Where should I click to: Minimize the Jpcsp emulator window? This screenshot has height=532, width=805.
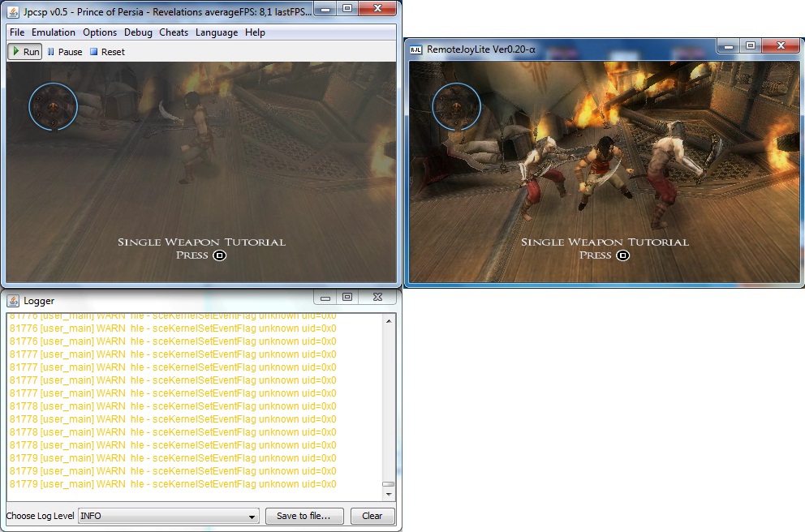pos(324,8)
